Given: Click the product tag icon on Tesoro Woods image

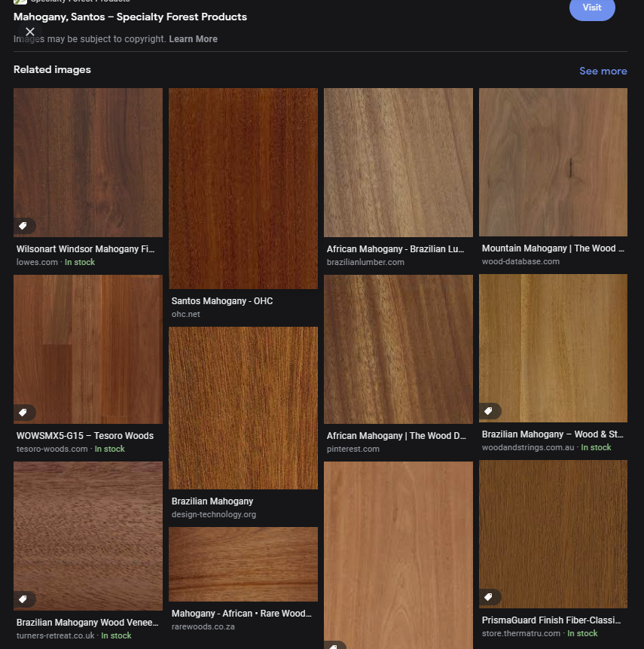Looking at the screenshot, I should tap(23, 413).
